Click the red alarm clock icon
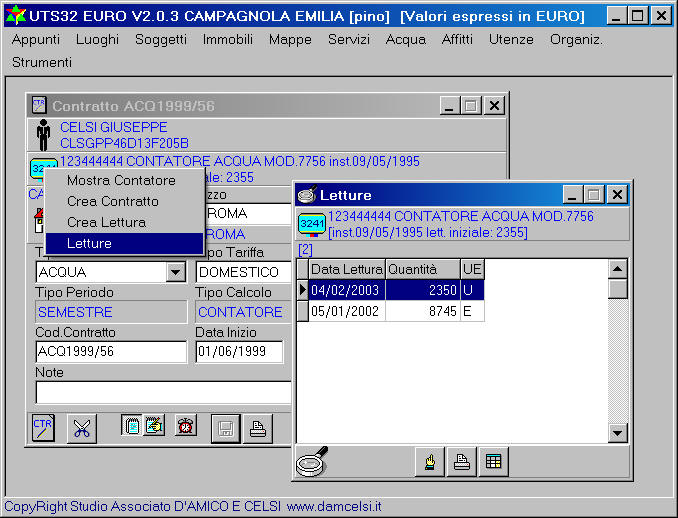This screenshot has height=518, width=678. coord(185,426)
